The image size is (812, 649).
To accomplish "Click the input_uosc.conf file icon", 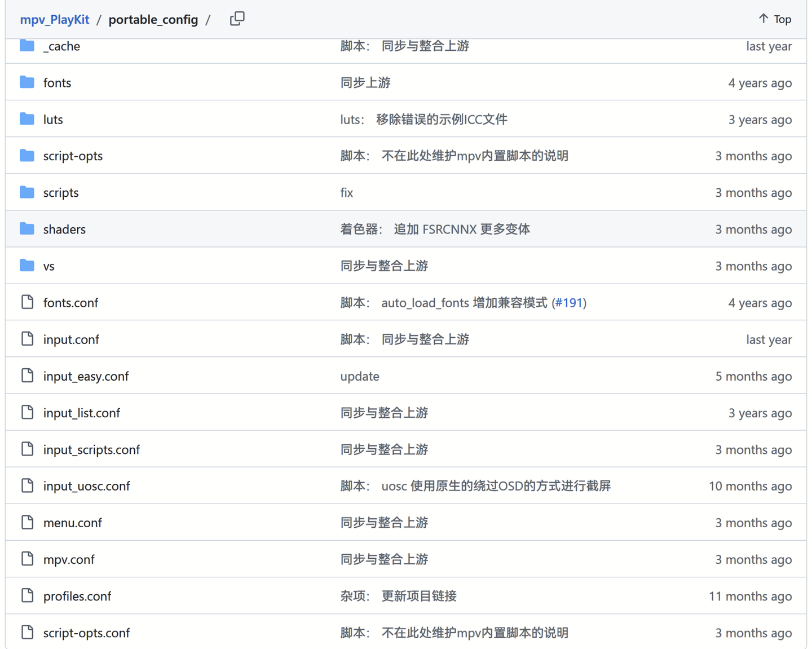I will point(27,485).
